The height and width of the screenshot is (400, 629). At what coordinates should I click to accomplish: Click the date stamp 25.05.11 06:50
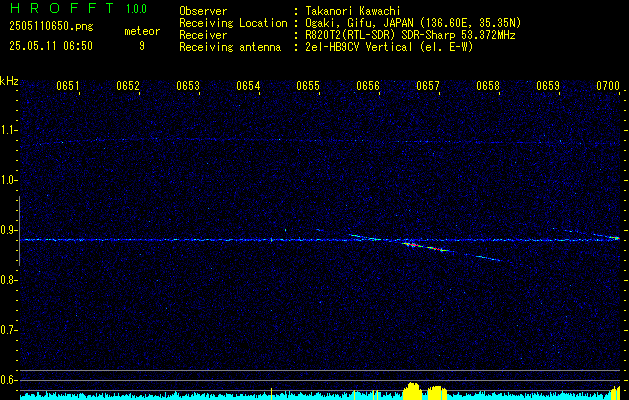51,46
